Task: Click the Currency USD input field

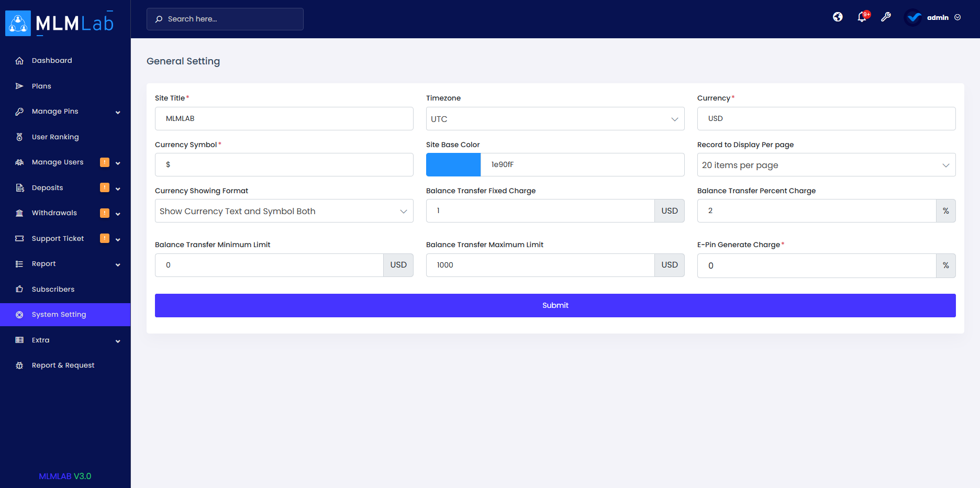Action: point(827,119)
